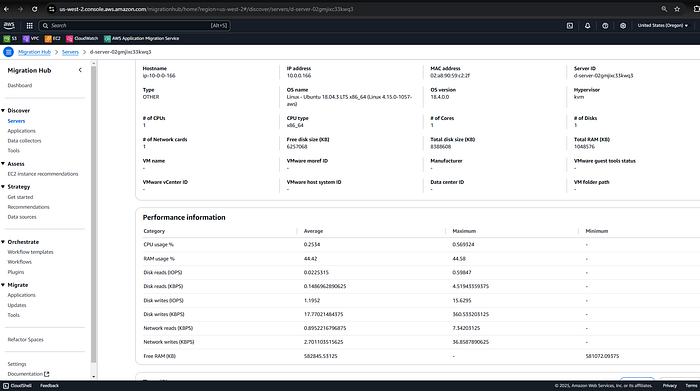Open the notifications bell
The image size is (700, 391).
coord(588,25)
